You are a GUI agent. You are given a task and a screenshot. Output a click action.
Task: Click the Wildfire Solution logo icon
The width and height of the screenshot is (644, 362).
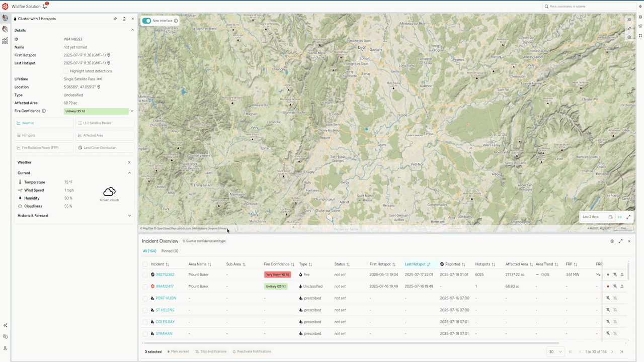click(x=5, y=6)
